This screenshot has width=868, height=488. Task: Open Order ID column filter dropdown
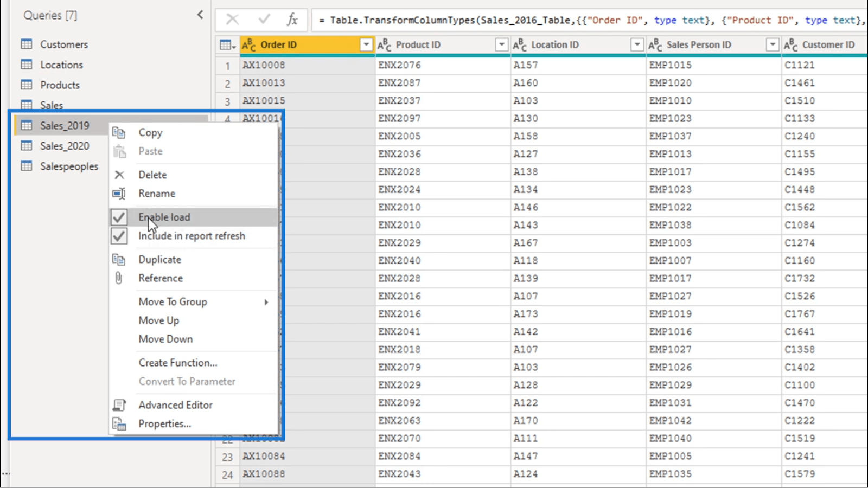[366, 45]
